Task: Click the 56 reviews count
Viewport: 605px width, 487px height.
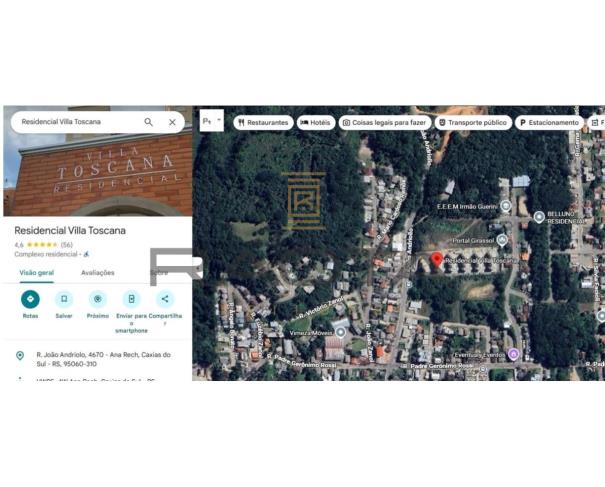Action: pos(67,245)
